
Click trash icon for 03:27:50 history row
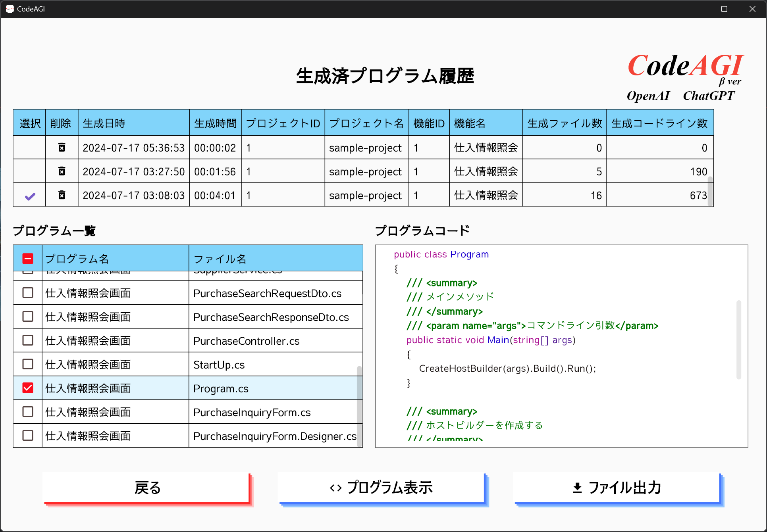[62, 171]
